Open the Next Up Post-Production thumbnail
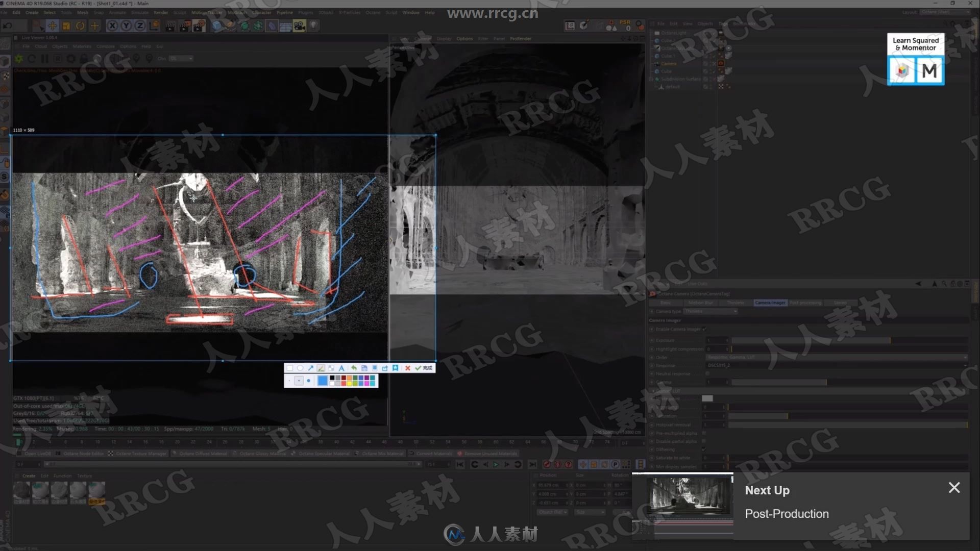Viewport: 980px width, 551px height. pyautogui.click(x=682, y=506)
